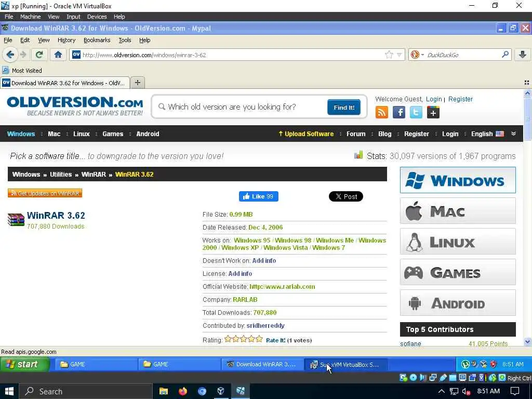532x399 pixels.
Task: Rate five stars on the rating row
Action: pyautogui.click(x=259, y=339)
